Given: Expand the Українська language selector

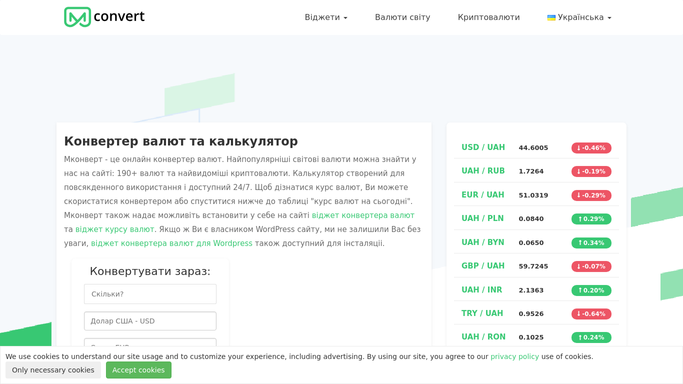Looking at the screenshot, I should [x=579, y=17].
